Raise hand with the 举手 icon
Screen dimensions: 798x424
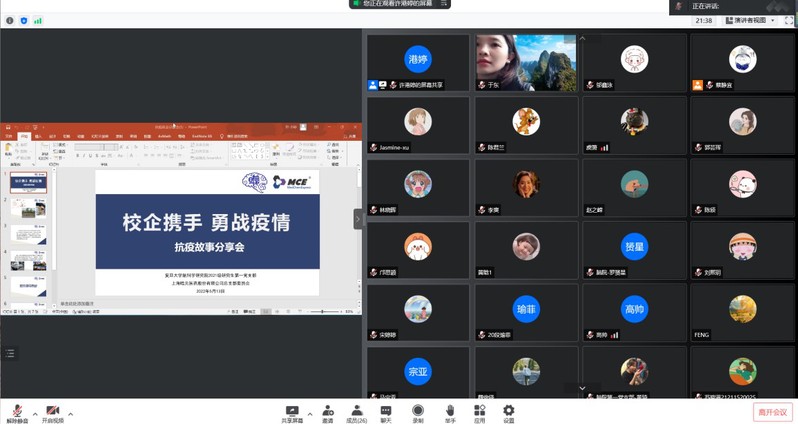point(450,412)
